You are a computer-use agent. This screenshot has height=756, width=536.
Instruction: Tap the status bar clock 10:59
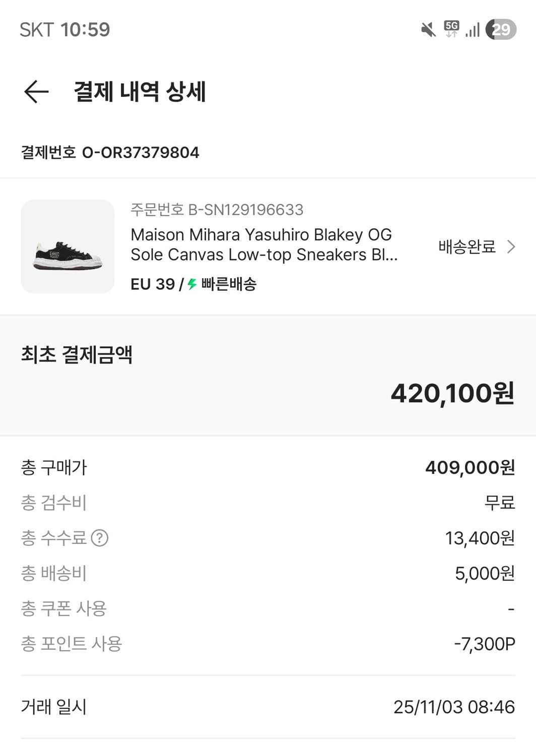pos(85,30)
